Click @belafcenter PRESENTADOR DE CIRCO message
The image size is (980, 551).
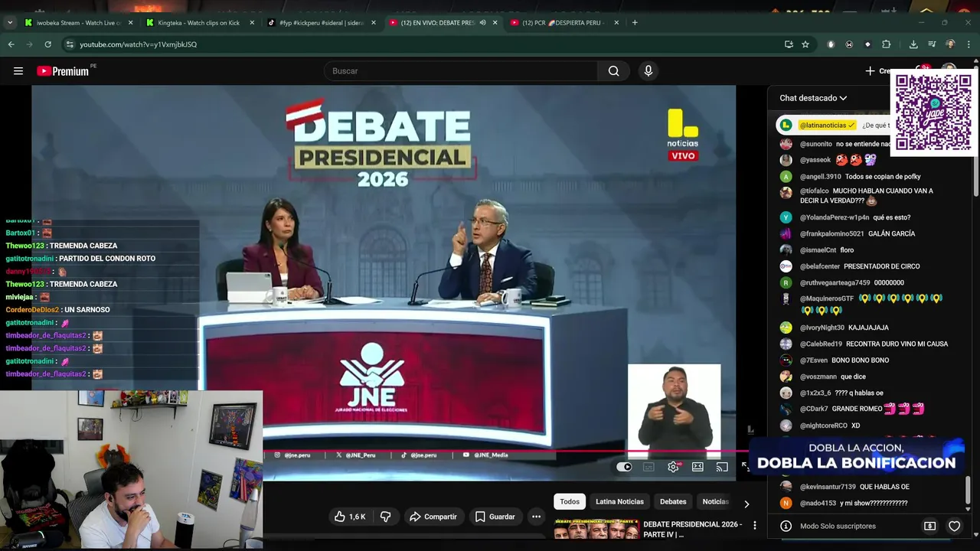pyautogui.click(x=860, y=266)
